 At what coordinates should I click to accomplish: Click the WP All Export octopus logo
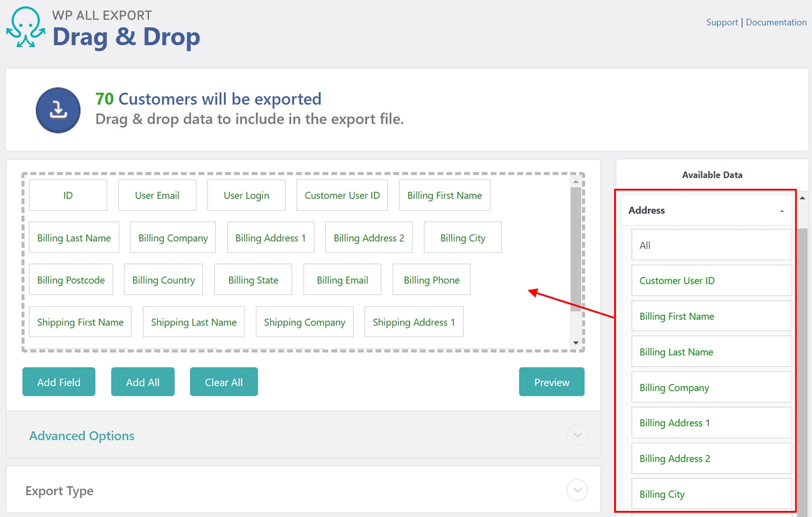click(x=25, y=27)
